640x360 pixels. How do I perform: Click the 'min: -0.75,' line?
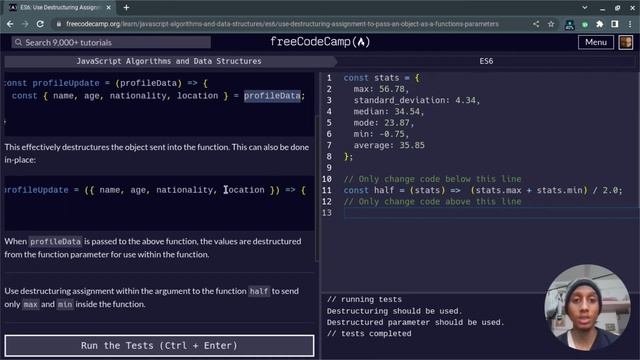point(381,134)
